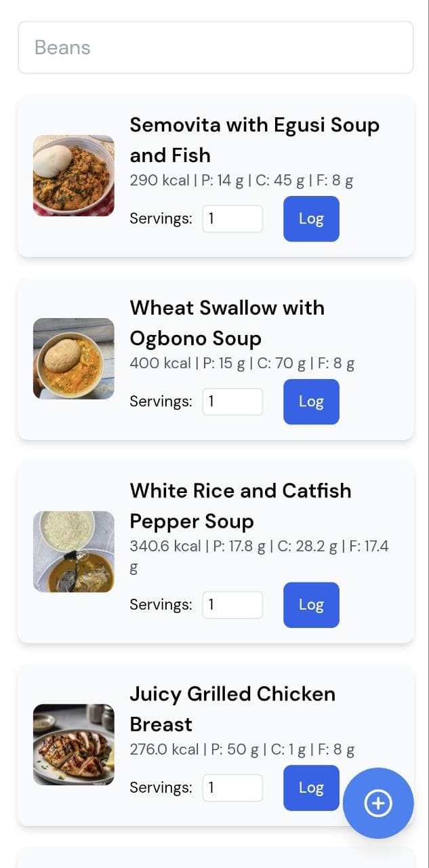This screenshot has width=429, height=868.
Task: Edit servings for Wheat Swallow meal
Action: tap(232, 401)
